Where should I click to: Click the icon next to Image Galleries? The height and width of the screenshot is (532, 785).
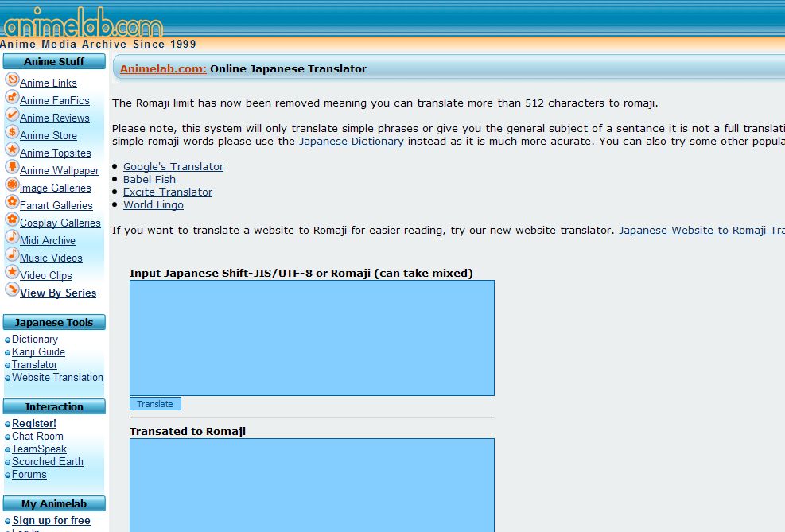click(x=12, y=184)
